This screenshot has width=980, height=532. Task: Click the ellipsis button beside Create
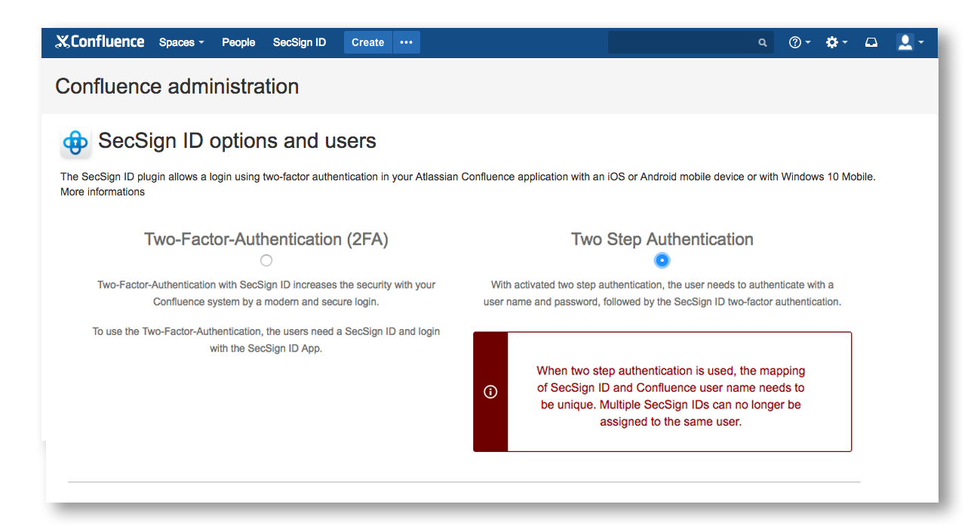click(406, 42)
